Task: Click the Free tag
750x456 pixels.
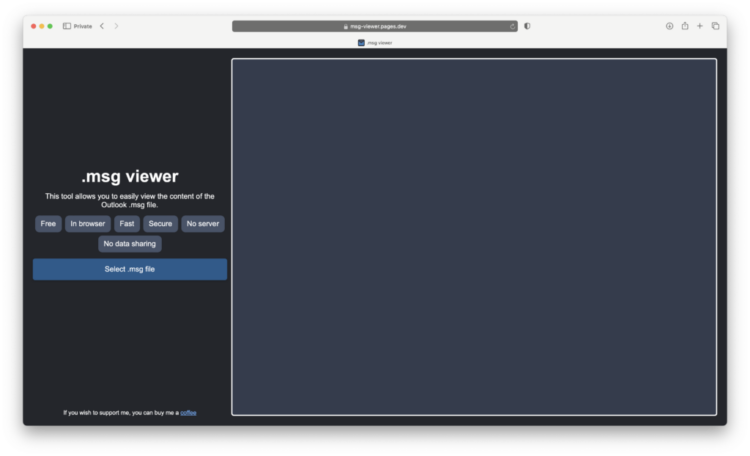Action: click(48, 224)
